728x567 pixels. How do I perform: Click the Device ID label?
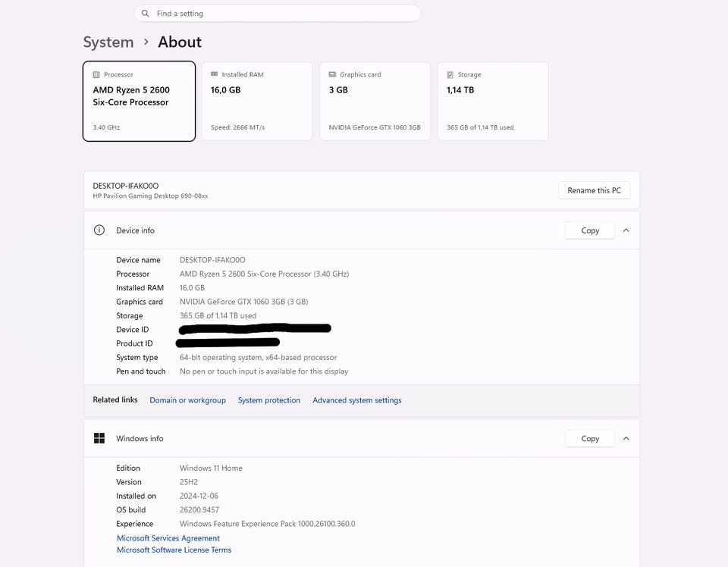pos(132,330)
